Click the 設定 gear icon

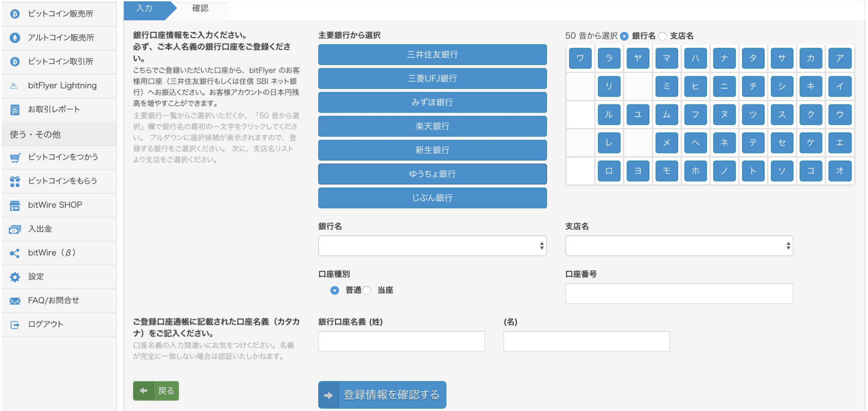coord(15,277)
